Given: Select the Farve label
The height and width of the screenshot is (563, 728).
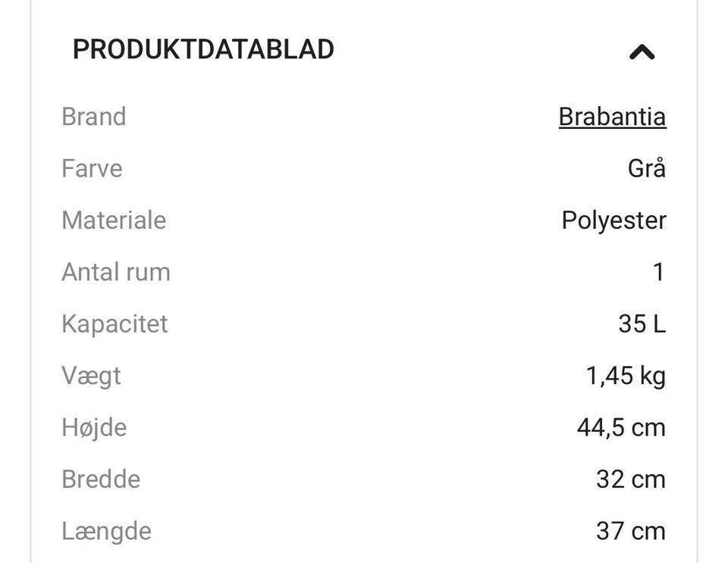Looking at the screenshot, I should 92,168.
